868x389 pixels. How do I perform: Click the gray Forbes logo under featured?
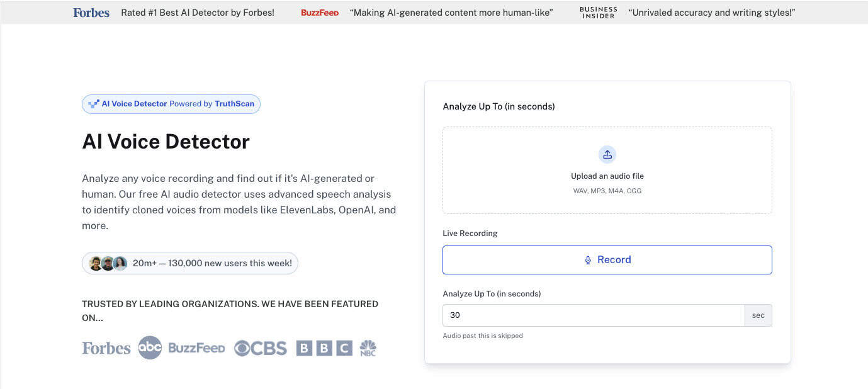106,348
